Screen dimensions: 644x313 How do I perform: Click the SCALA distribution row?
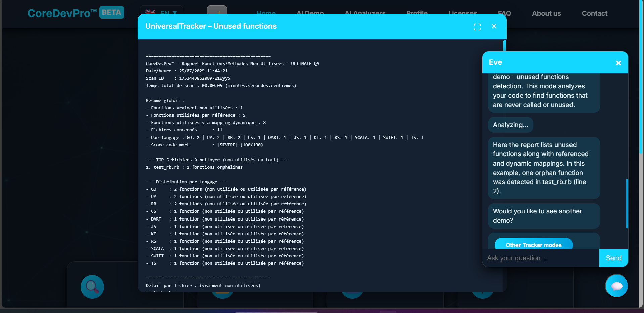[225, 249]
